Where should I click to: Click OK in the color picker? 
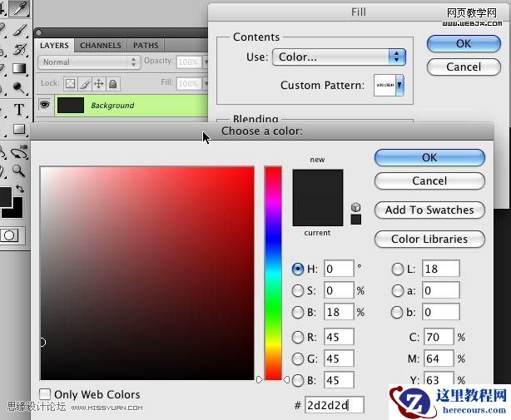(x=429, y=157)
